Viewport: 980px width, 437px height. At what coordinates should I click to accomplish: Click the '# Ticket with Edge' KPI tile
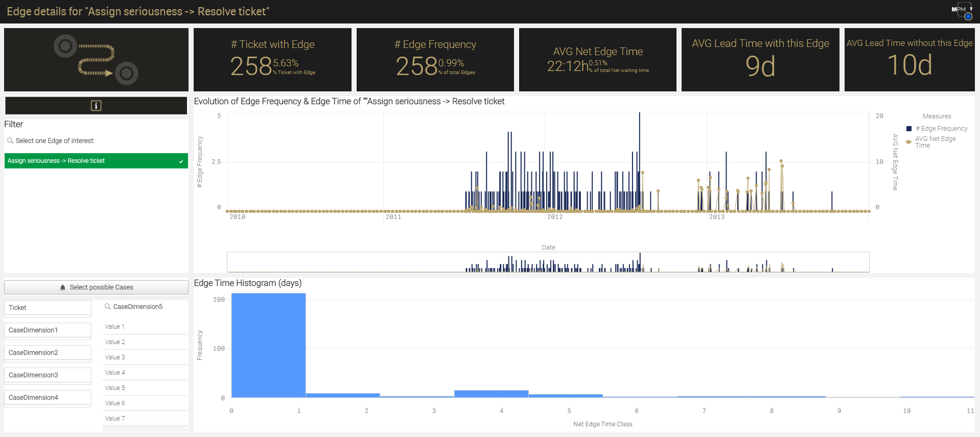[272, 60]
